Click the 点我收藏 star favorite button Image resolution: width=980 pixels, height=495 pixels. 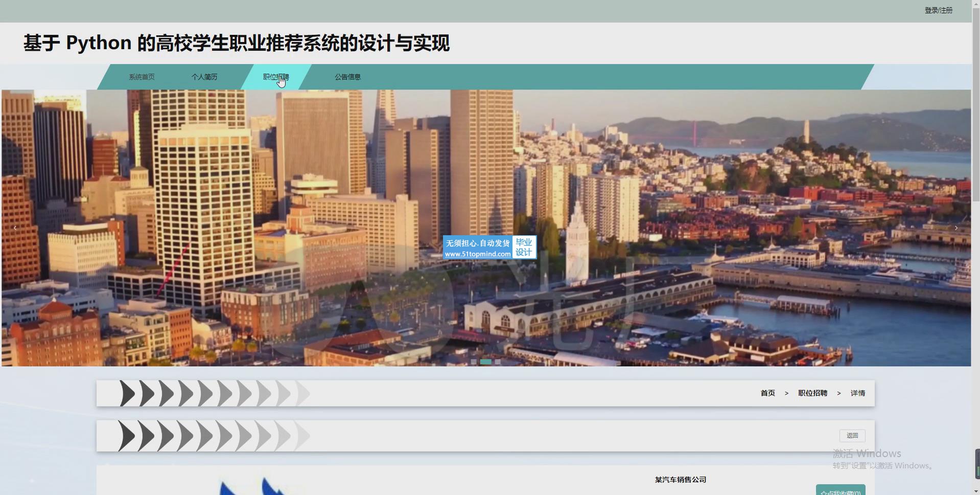840,491
